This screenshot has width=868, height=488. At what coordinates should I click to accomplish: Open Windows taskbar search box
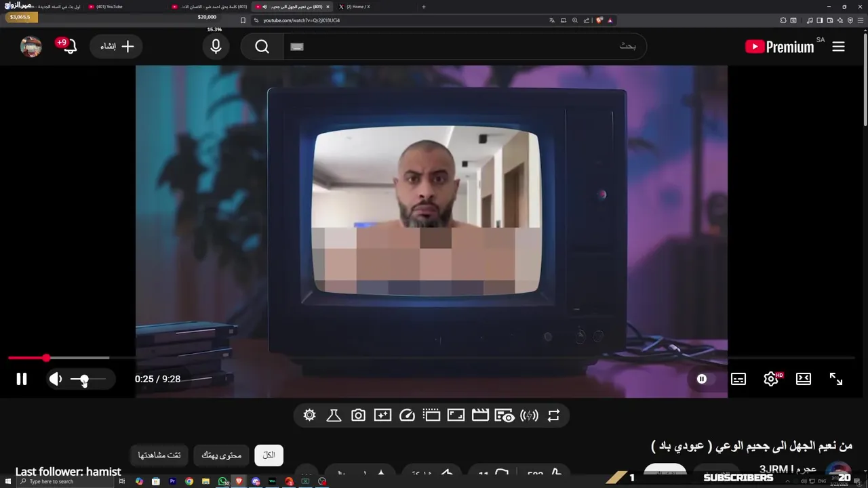(x=64, y=481)
